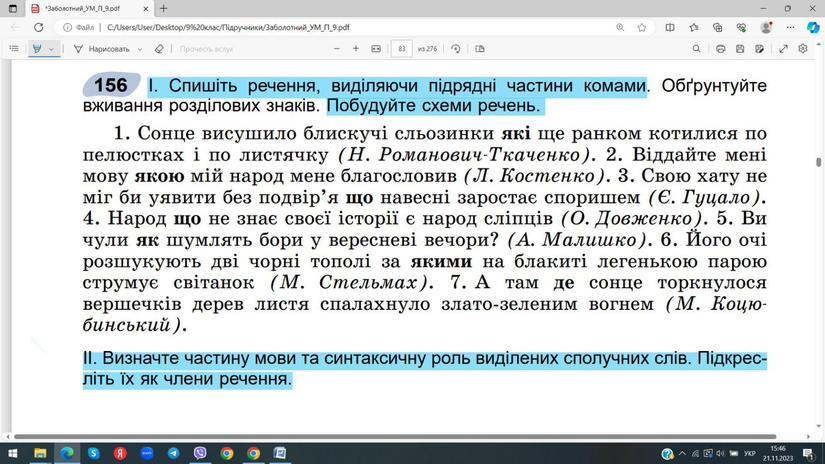Expand the highlighter color options dropdown

click(52, 48)
